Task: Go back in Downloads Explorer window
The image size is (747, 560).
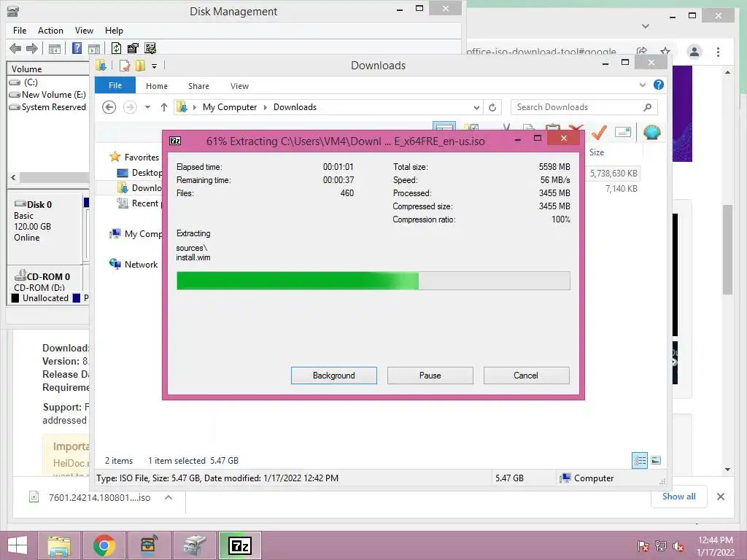Action: (x=109, y=107)
